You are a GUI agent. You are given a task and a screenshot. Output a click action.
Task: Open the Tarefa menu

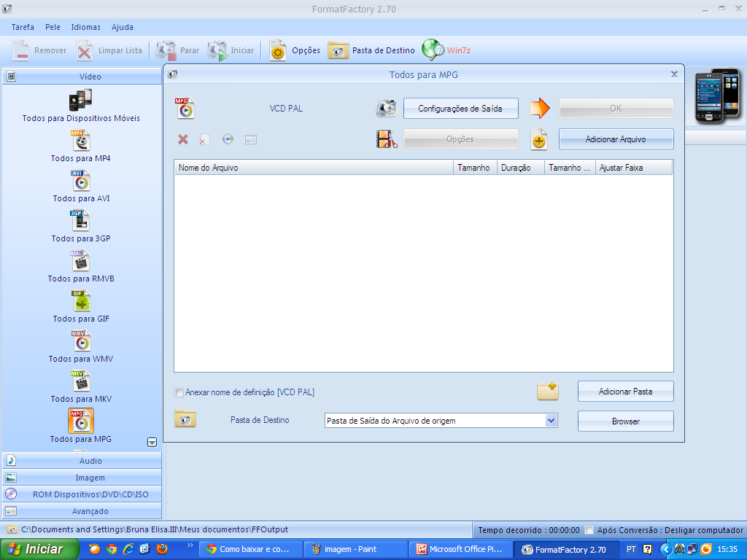pyautogui.click(x=23, y=27)
